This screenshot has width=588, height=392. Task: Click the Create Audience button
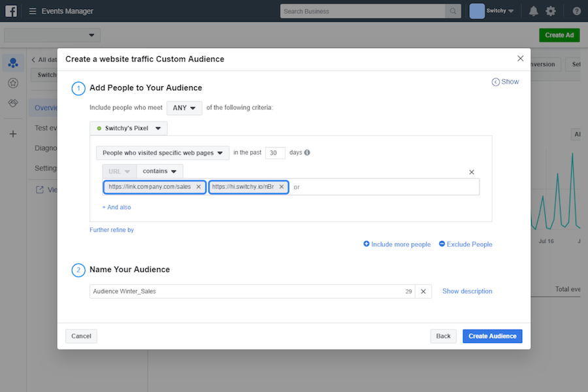[x=492, y=336]
